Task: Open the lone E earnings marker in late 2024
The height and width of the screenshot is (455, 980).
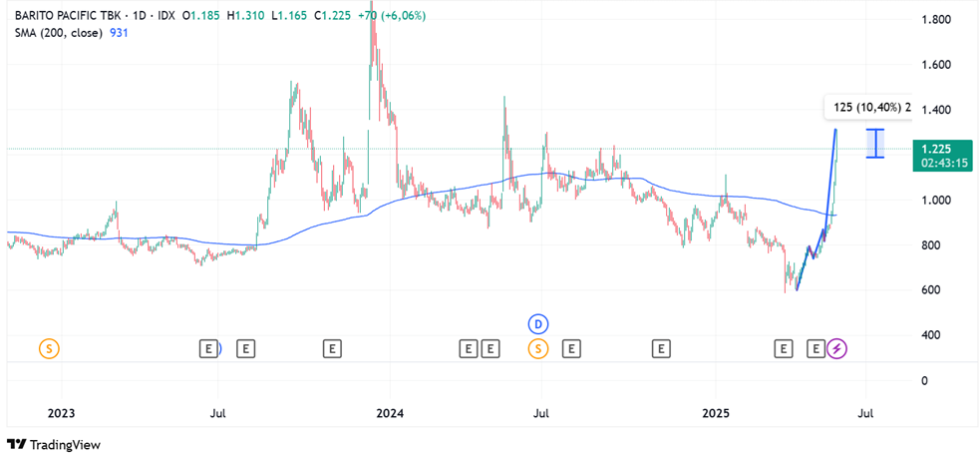Action: (x=661, y=348)
